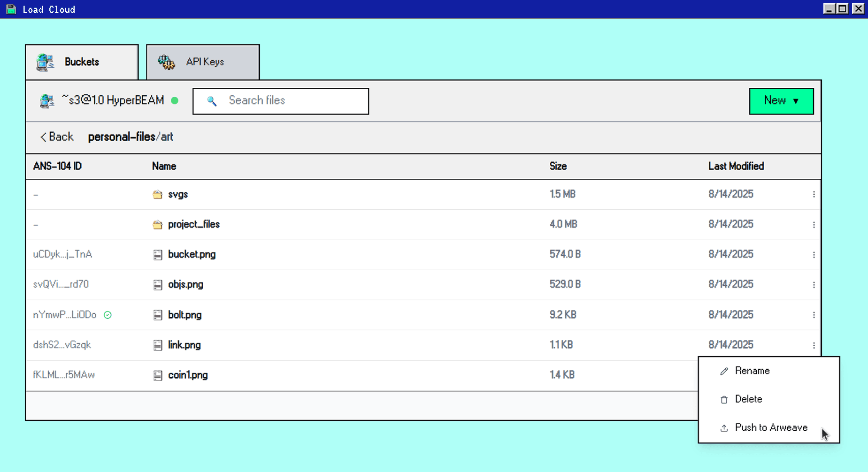Choose Delete in the context menu
Image resolution: width=868 pixels, height=472 pixels.
pyautogui.click(x=769, y=399)
